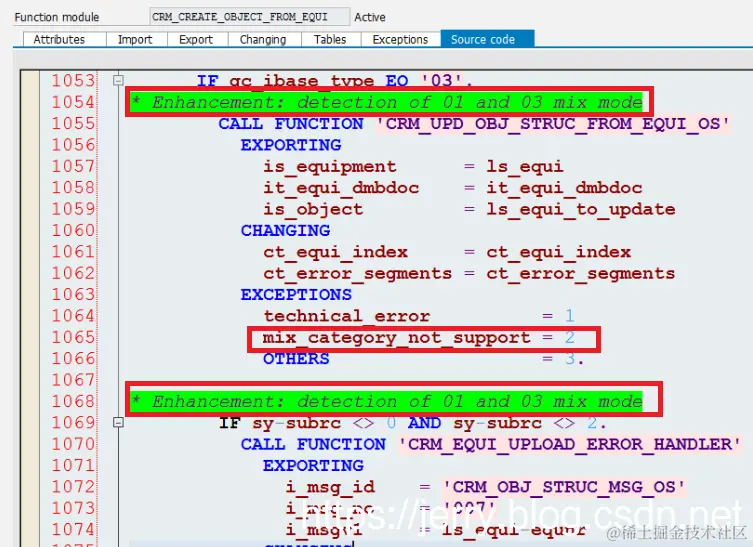Switch to the Export tab

pos(197,39)
